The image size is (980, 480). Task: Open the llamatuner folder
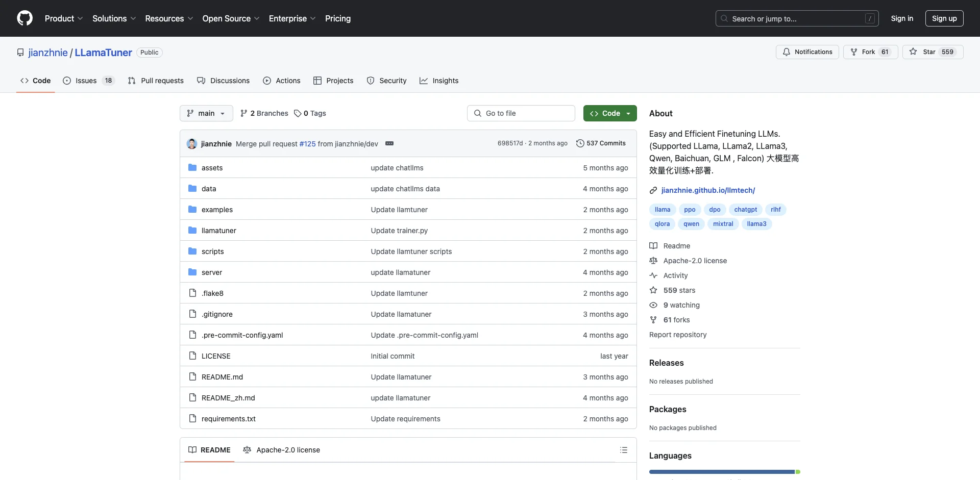click(219, 231)
